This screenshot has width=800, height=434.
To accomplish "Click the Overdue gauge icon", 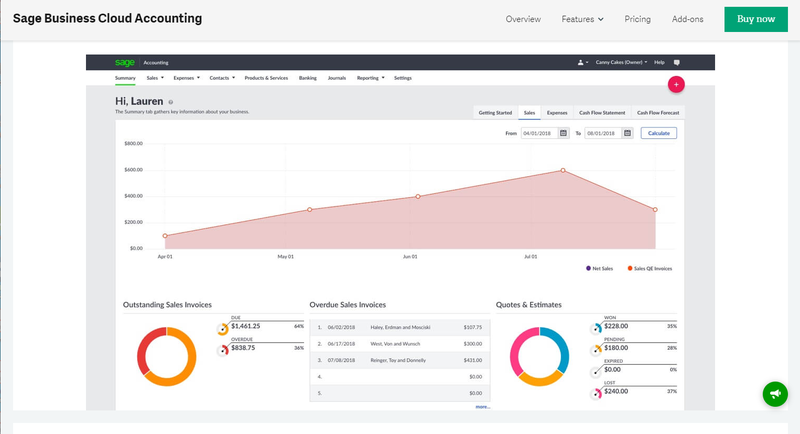I will click(x=222, y=350).
